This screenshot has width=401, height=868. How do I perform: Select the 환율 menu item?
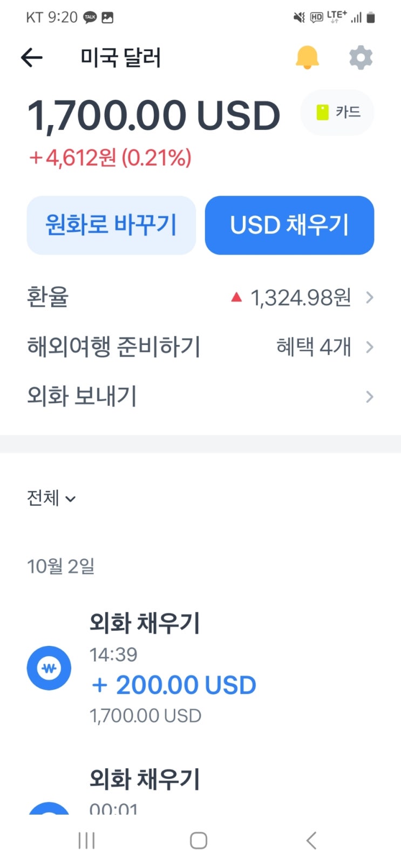pyautogui.click(x=200, y=297)
